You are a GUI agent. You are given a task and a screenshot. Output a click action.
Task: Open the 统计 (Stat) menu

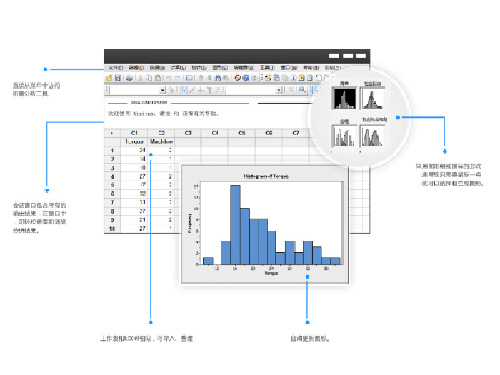(x=199, y=68)
